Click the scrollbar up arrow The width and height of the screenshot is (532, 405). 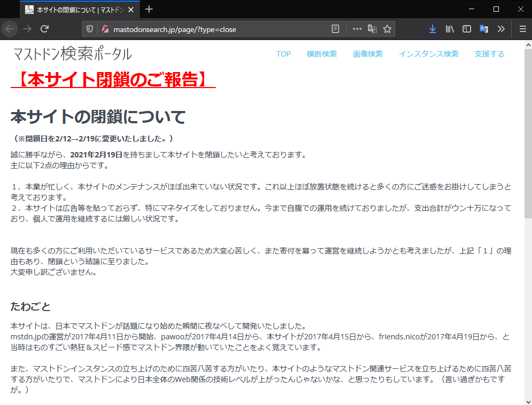point(528,45)
